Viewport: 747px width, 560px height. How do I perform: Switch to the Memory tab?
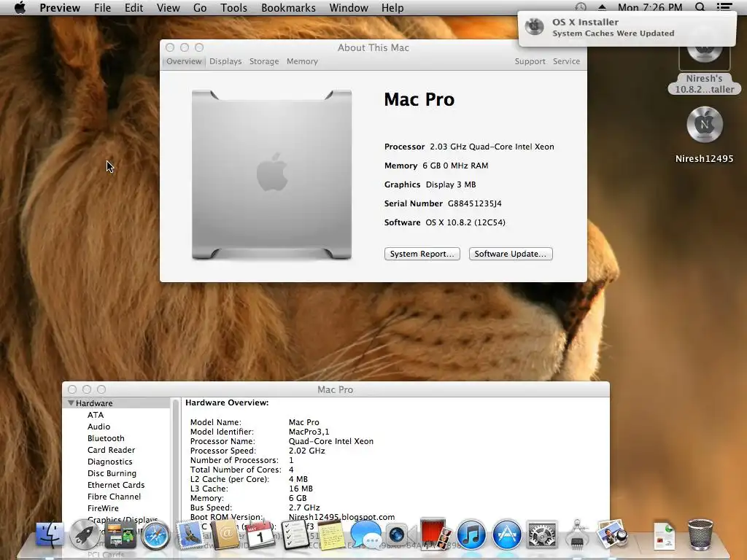302,61
